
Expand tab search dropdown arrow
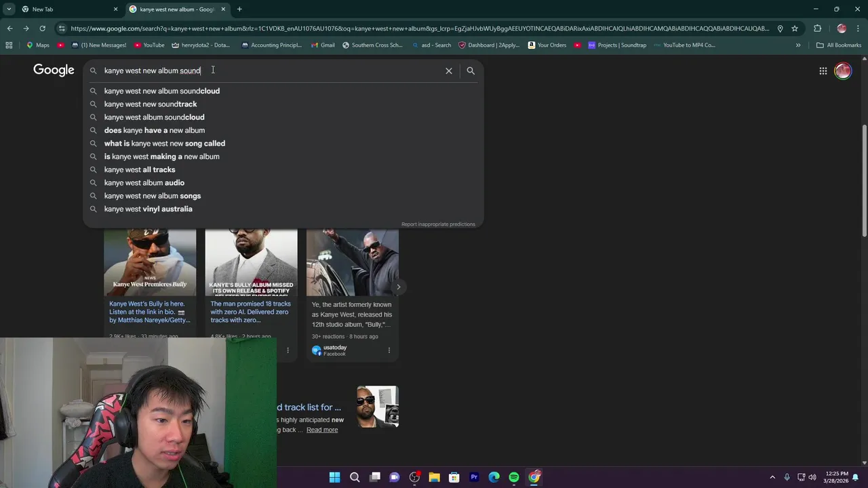click(9, 9)
